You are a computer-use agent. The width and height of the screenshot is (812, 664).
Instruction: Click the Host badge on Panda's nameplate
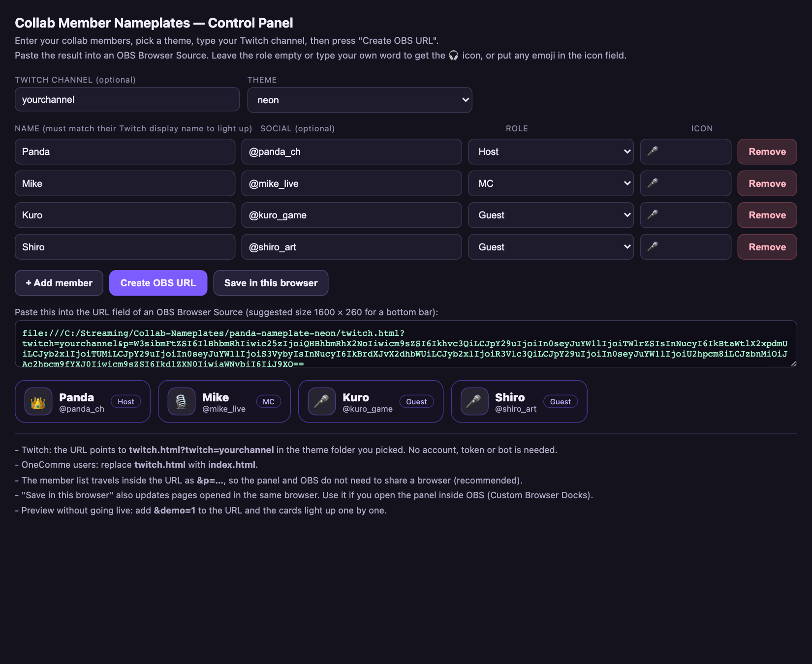click(x=126, y=402)
